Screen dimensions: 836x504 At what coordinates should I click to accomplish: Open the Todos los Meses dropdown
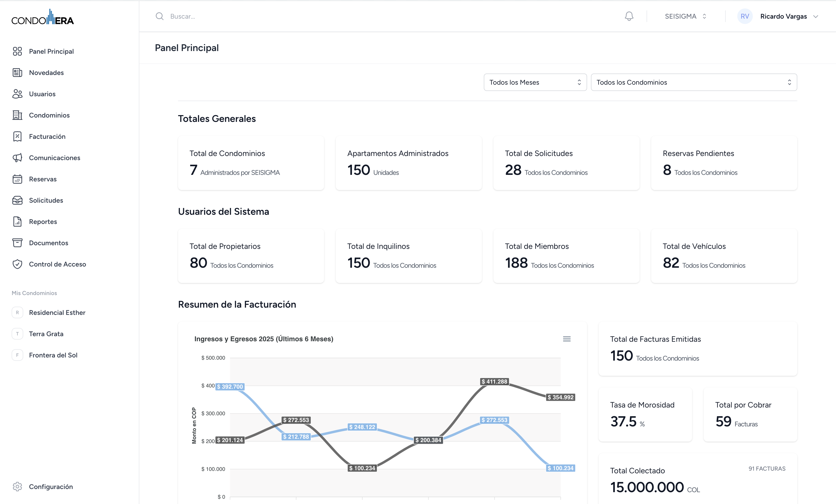click(535, 82)
